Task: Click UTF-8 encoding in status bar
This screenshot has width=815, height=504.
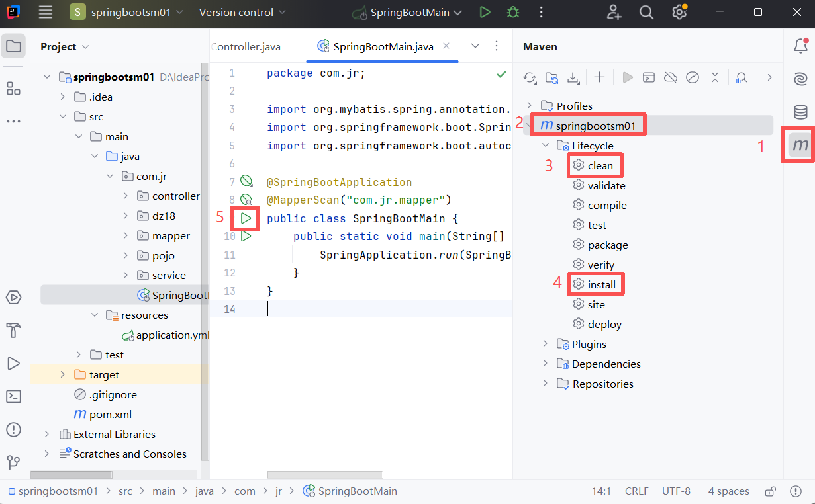Action: pyautogui.click(x=676, y=491)
